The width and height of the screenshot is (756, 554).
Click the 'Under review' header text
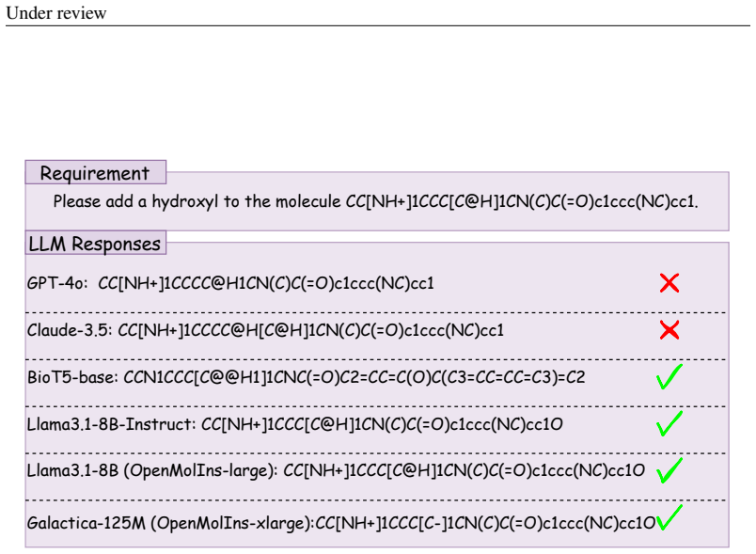[56, 13]
